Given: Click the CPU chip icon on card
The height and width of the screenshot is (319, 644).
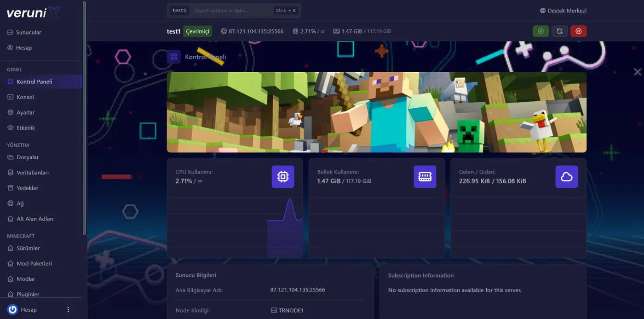Looking at the screenshot, I should tap(283, 177).
